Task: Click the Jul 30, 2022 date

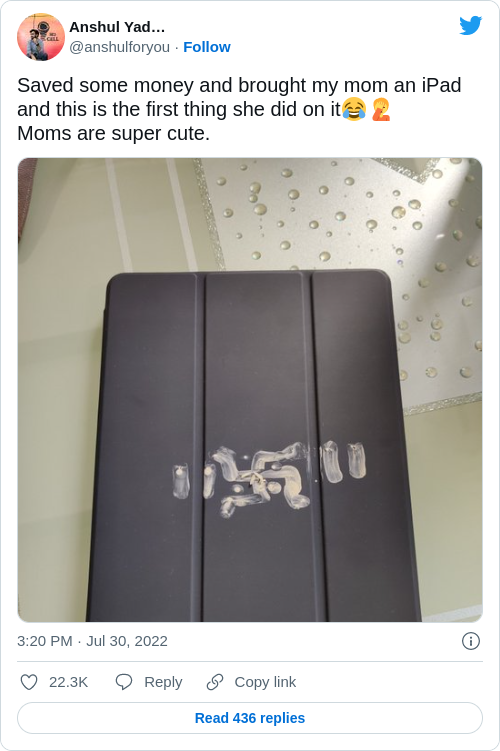Action: tap(127, 641)
